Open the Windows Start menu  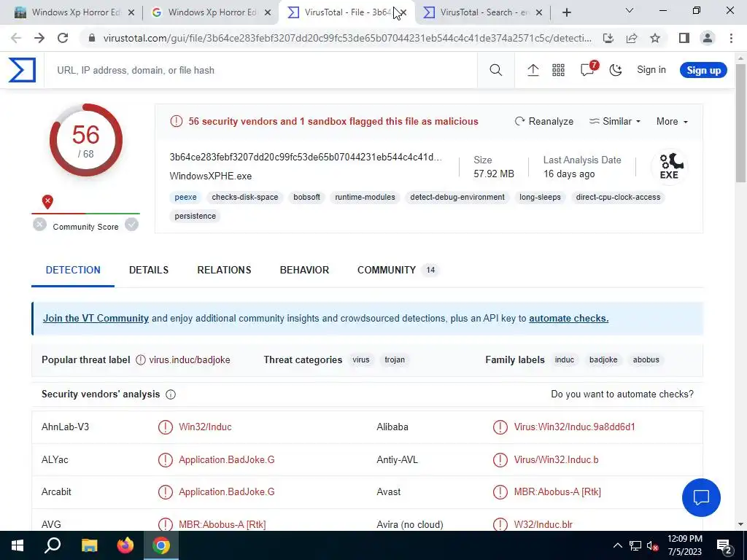pyautogui.click(x=18, y=545)
